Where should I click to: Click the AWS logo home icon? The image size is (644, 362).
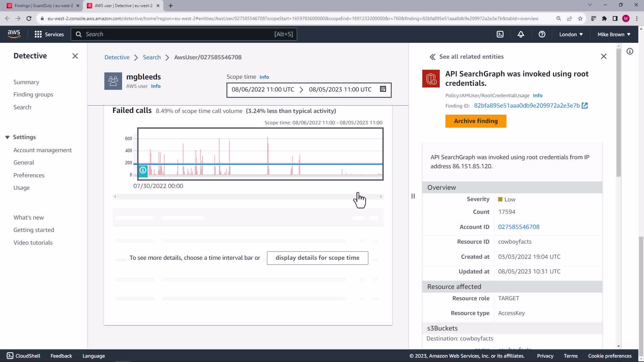click(x=14, y=34)
